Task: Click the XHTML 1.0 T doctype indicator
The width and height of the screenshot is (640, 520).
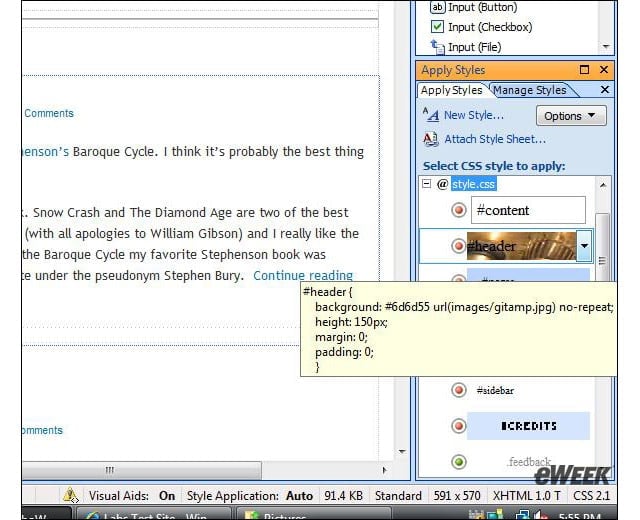Action: click(x=526, y=496)
